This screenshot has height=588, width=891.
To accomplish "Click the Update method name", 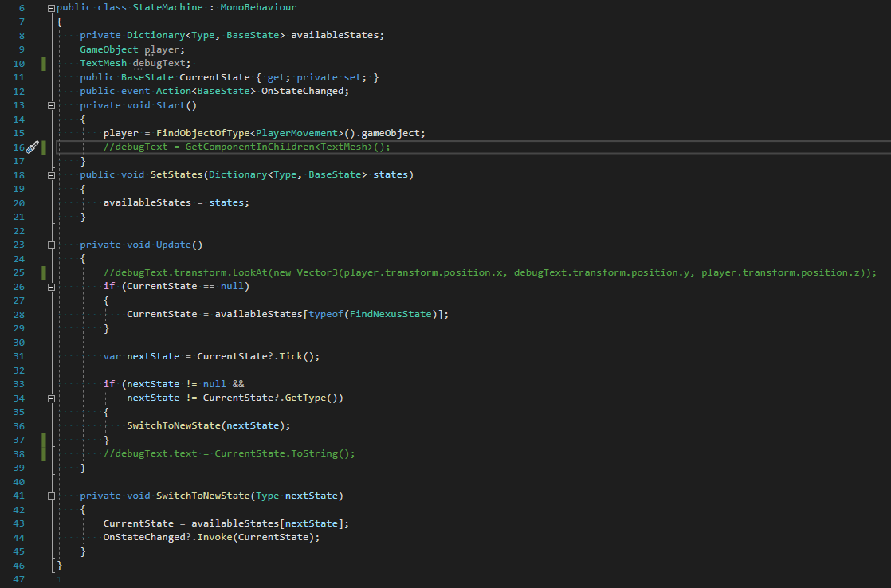I will pyautogui.click(x=173, y=245).
